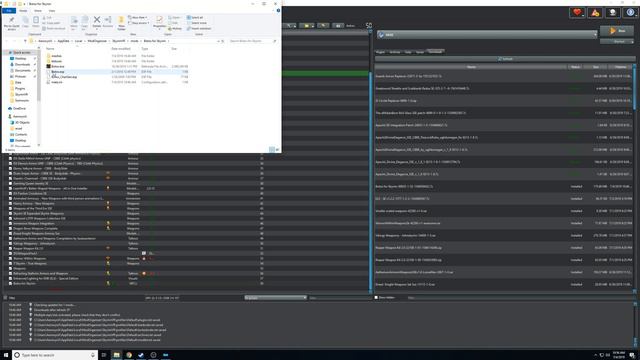Click the log panel vertical scrollbar
This screenshot has height=360, width=640.
point(635,341)
